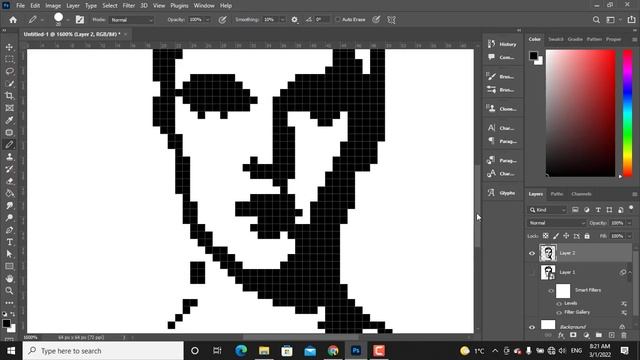
Task: Add a layer style with fx
Action: [x=561, y=335]
